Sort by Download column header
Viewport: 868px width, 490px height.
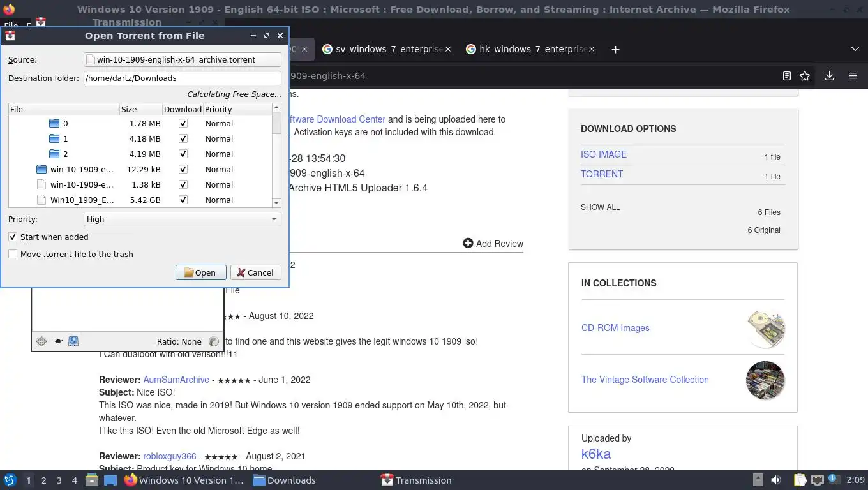[183, 109]
